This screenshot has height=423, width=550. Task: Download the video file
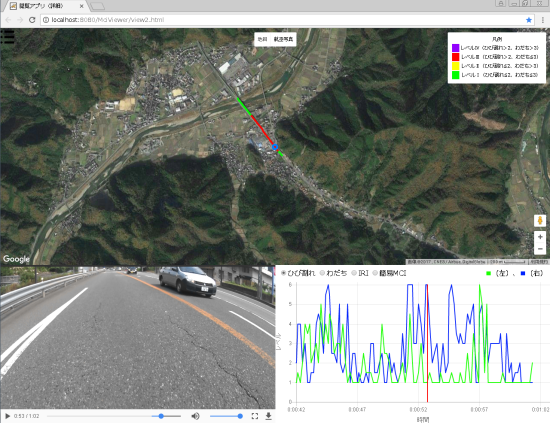(268, 416)
